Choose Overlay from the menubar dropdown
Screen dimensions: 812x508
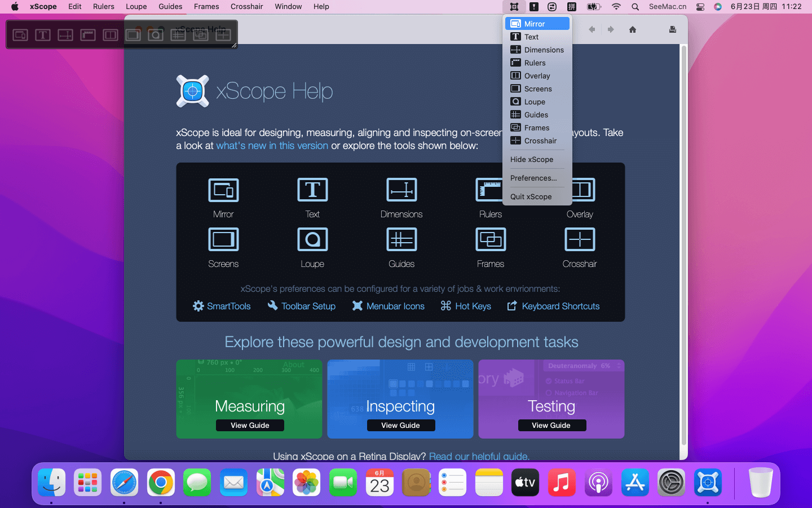tap(537, 76)
